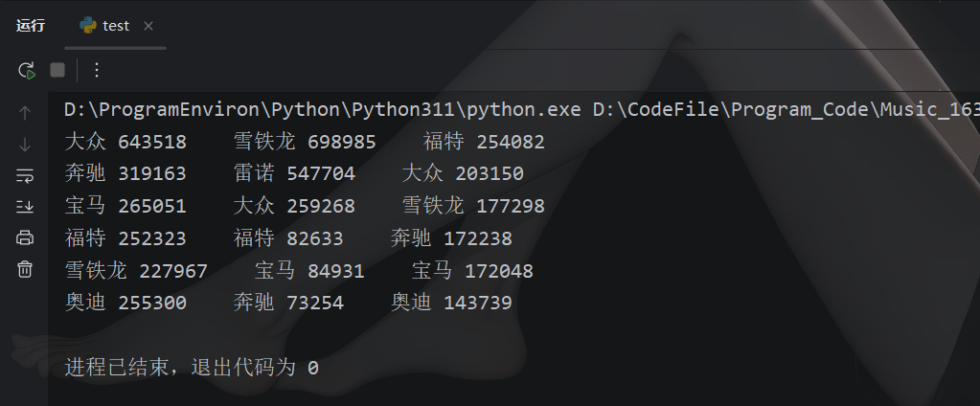Screen dimensions: 980x406
Task: Click the text 宝马 84931
Action: [309, 271]
